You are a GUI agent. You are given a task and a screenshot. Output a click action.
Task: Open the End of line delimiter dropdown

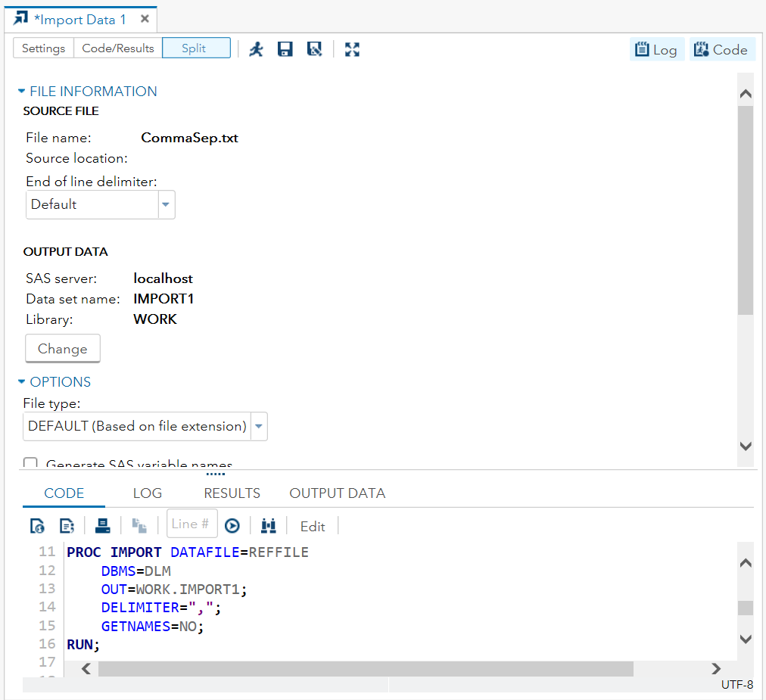166,204
